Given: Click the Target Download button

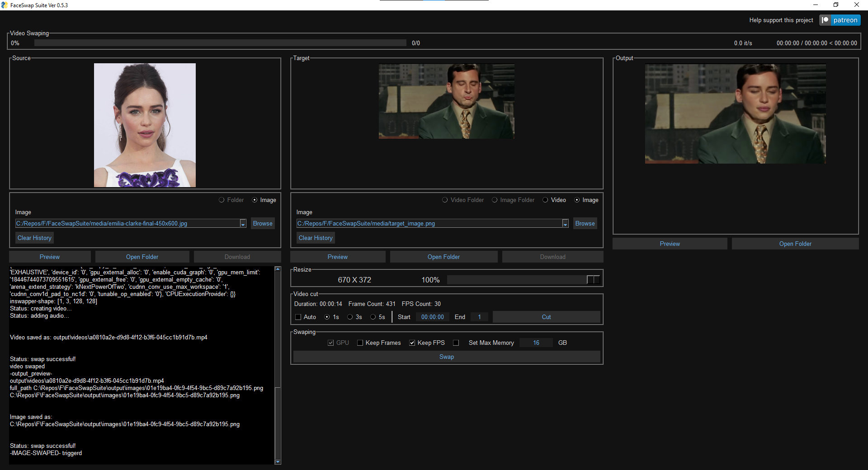Looking at the screenshot, I should (x=552, y=257).
